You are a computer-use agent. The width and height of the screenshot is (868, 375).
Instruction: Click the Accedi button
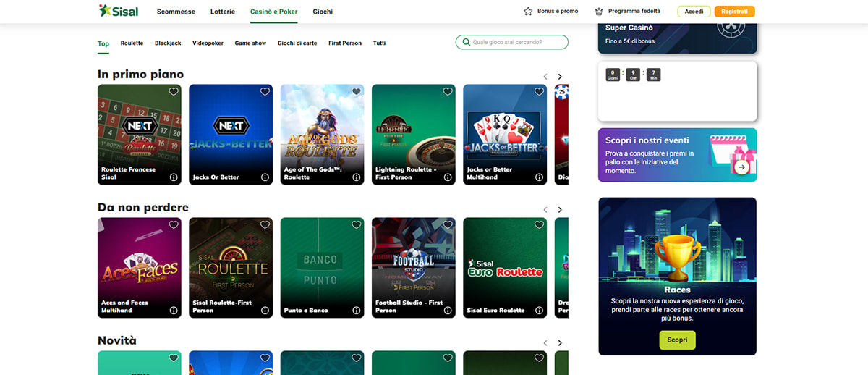pos(694,12)
